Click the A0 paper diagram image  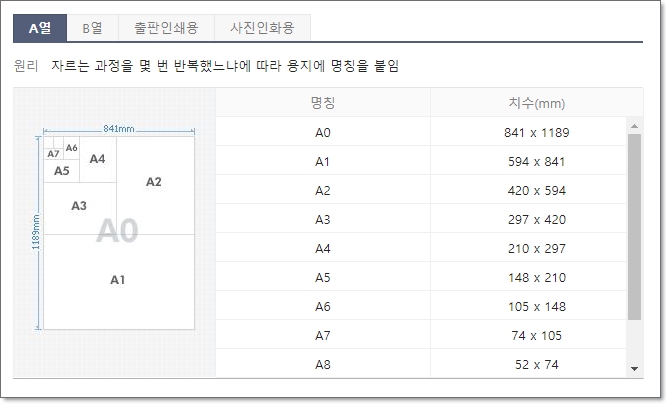pyautogui.click(x=115, y=230)
